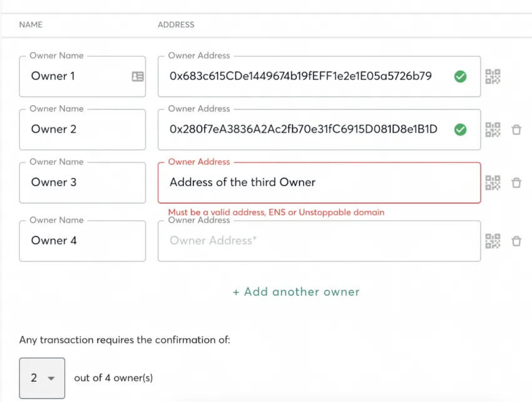Delete Owner 2 with trash icon
Viewport: 532px width, 402px height.
[516, 130]
